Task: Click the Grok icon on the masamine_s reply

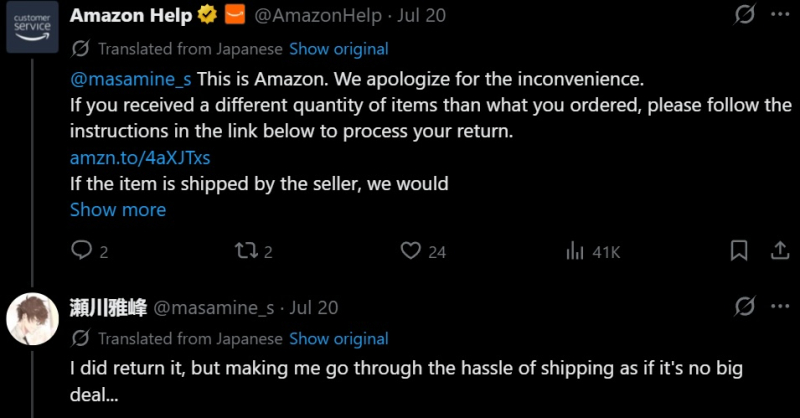Action: pyautogui.click(x=744, y=306)
